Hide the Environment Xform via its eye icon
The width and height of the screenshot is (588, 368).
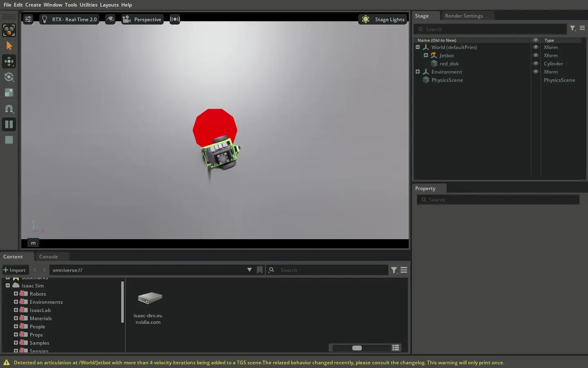coord(535,72)
